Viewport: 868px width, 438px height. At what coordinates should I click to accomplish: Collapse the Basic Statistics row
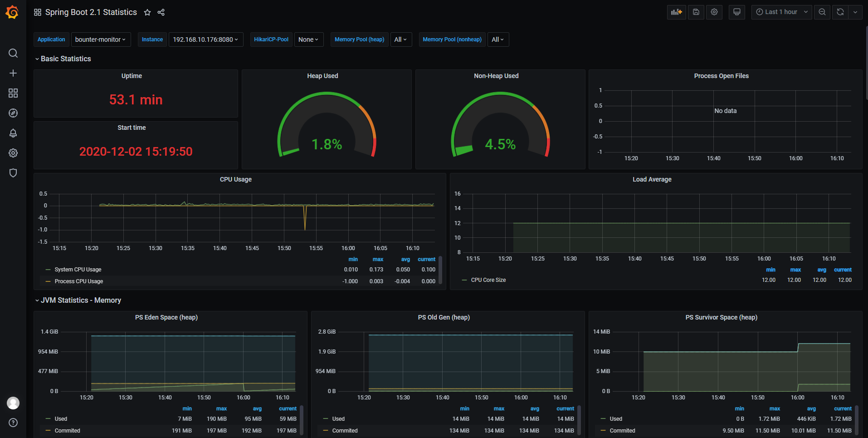point(65,59)
